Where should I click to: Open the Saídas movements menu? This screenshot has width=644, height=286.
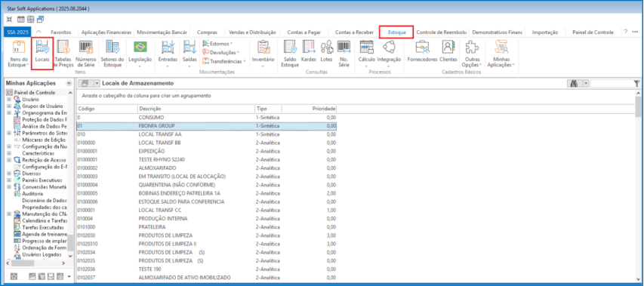pyautogui.click(x=190, y=54)
